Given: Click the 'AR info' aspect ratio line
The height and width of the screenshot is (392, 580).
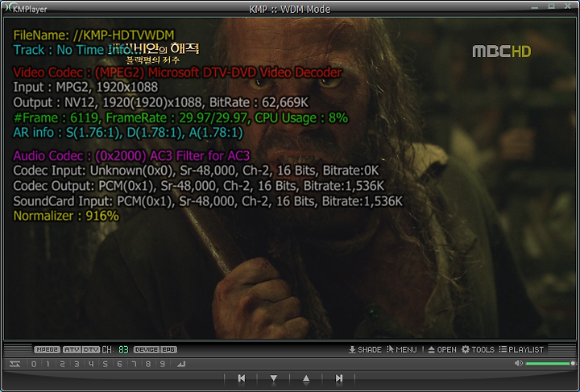Looking at the screenshot, I should pos(128,133).
